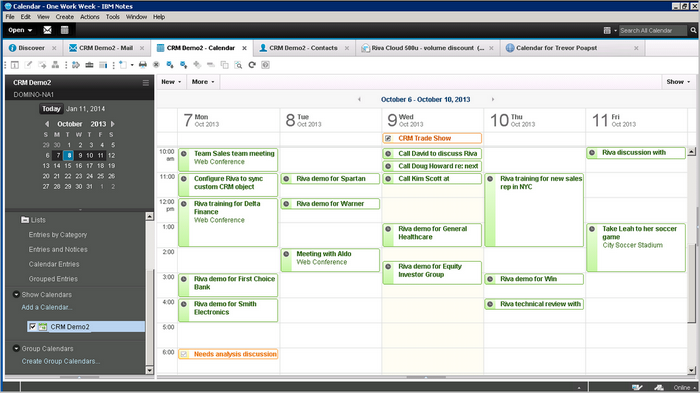Open the CRM Demo2 sidebar panel menu icon
Viewport: 700px width, 393px height.
coord(146,83)
